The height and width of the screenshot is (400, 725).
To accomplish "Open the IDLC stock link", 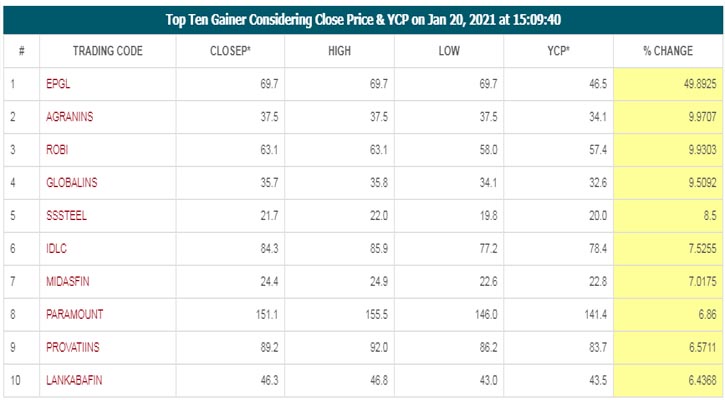I will point(57,248).
